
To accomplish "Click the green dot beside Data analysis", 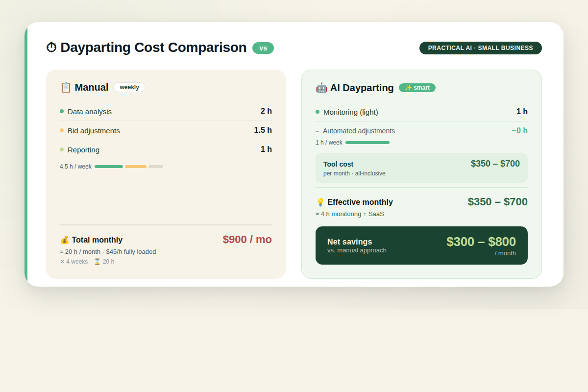I will click(62, 111).
